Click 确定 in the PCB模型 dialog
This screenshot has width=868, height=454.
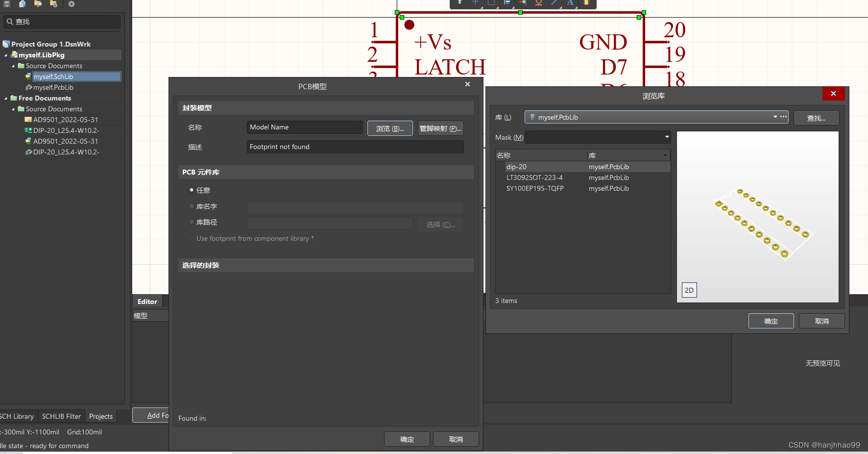pos(407,439)
